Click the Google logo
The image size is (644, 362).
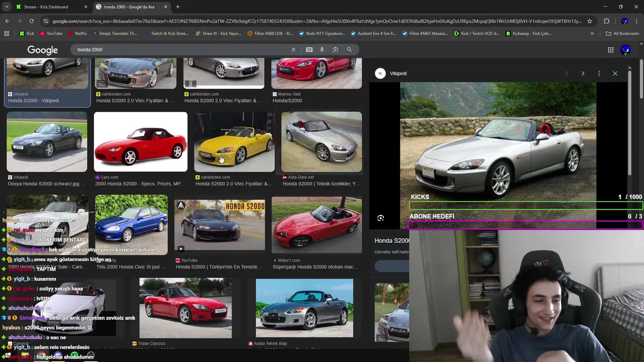(x=42, y=50)
